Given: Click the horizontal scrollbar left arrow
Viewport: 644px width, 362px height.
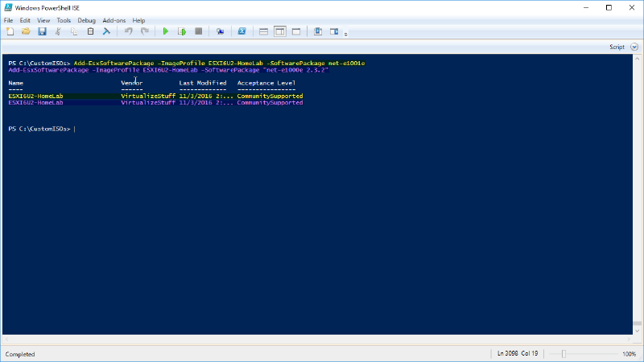Looking at the screenshot, I should click(x=6, y=339).
